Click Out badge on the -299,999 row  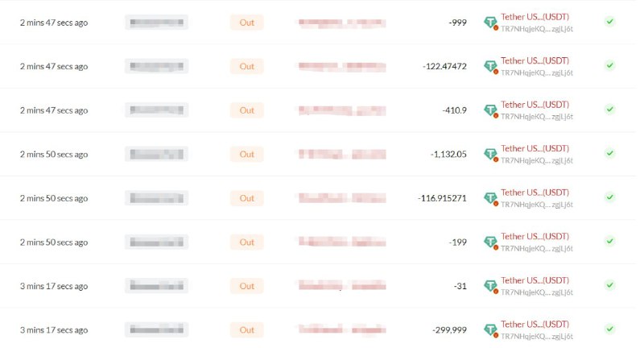tap(247, 330)
